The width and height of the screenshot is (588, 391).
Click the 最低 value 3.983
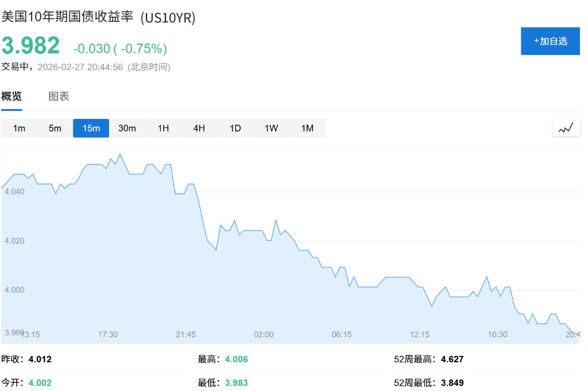point(236,382)
